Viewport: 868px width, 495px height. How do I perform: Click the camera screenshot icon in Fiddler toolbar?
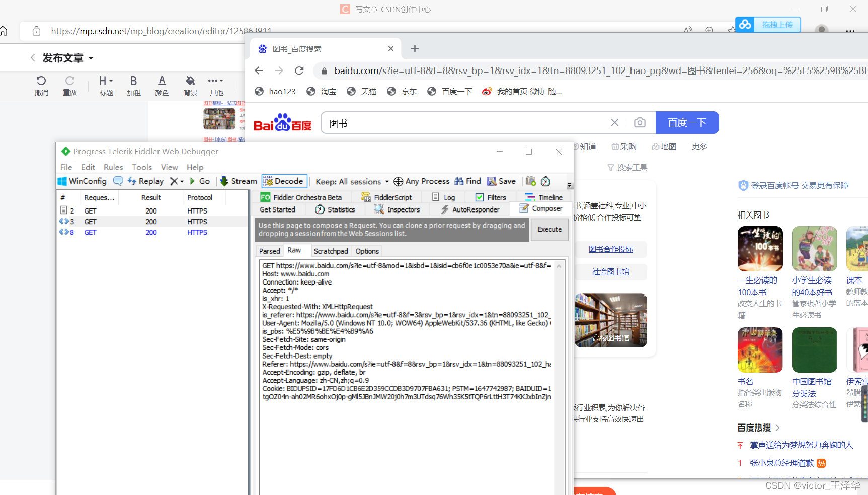tap(531, 181)
